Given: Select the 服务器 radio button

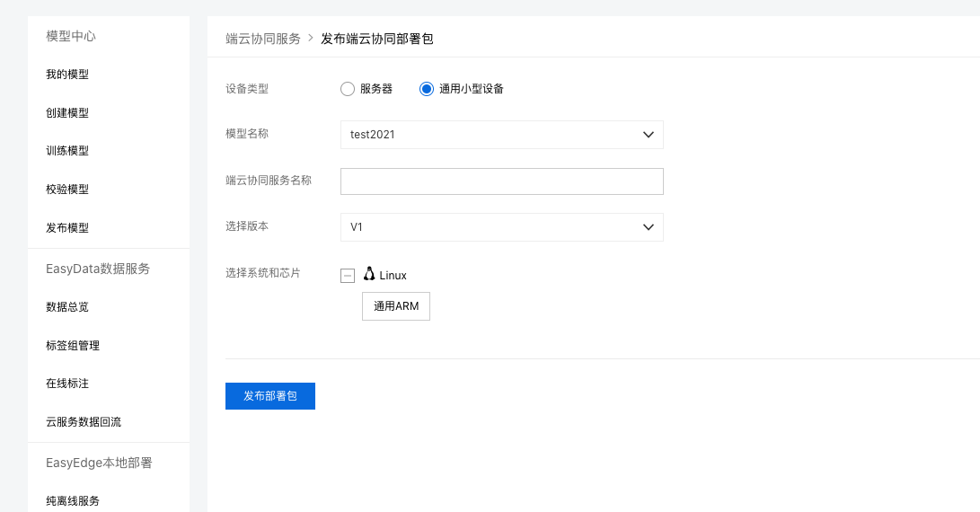Looking at the screenshot, I should coord(348,89).
